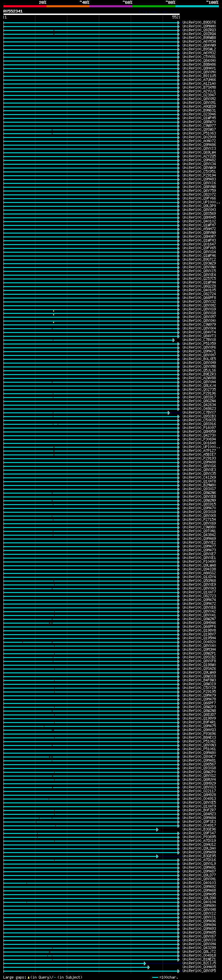
Task: Select the UniRef100_A7UH66 label
Action: tap(199, 80)
